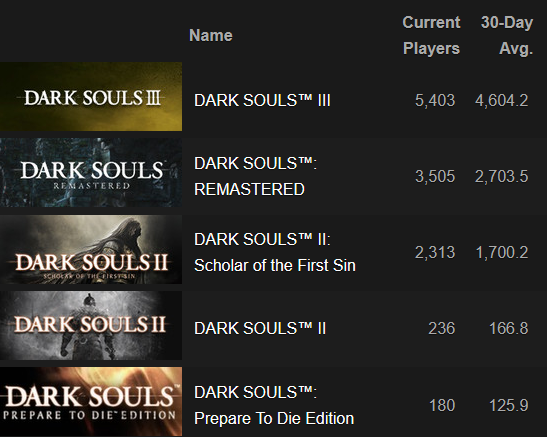
Task: Select the 5,403 current players value
Action: coord(435,100)
